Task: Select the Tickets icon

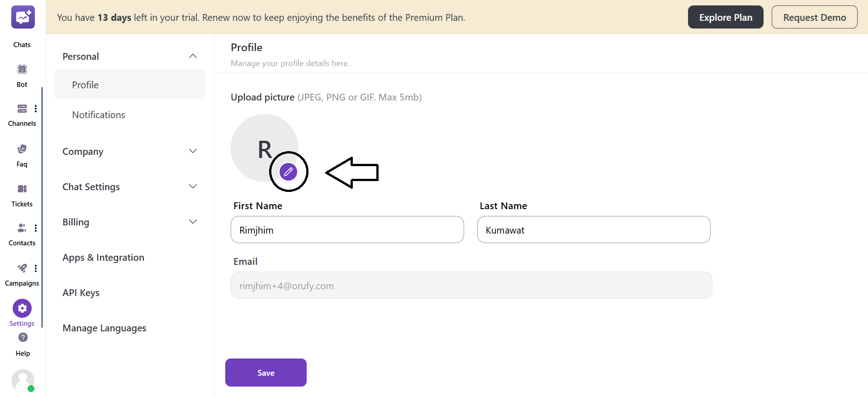Action: (21, 189)
